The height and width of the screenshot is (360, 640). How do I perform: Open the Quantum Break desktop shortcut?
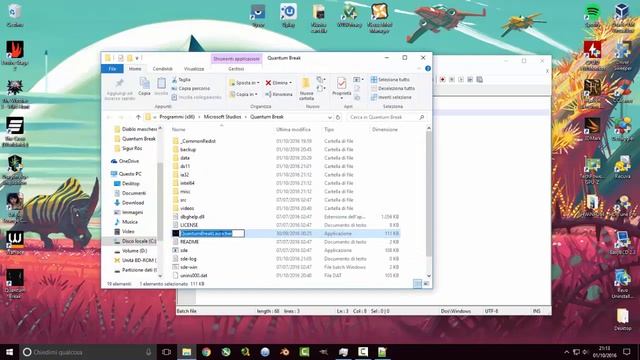[x=15, y=284]
